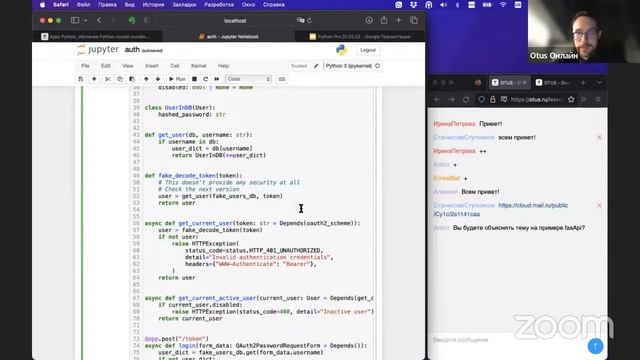Image resolution: width=640 pixels, height=360 pixels.
Task: Open Safari downloads icon
Action: (x=369, y=20)
